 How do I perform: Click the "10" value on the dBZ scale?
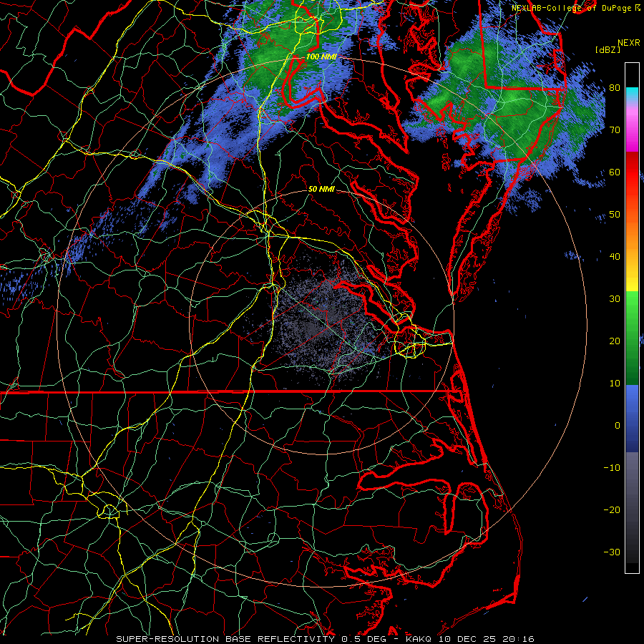615,384
